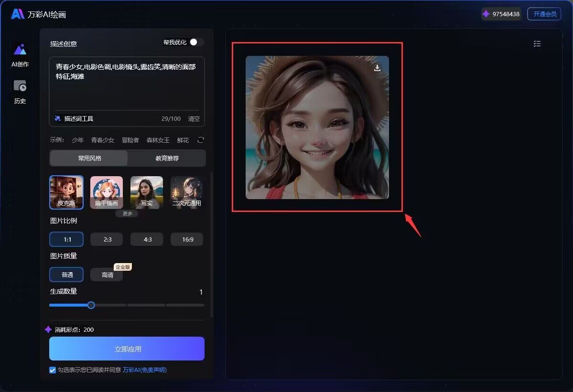Open the list view icon at top right
Viewport: 573px width, 392px height.
(537, 44)
